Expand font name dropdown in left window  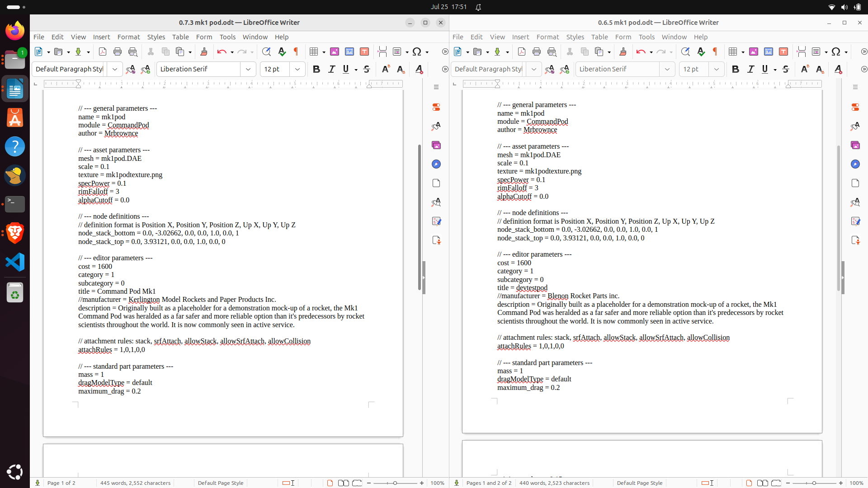tap(248, 69)
